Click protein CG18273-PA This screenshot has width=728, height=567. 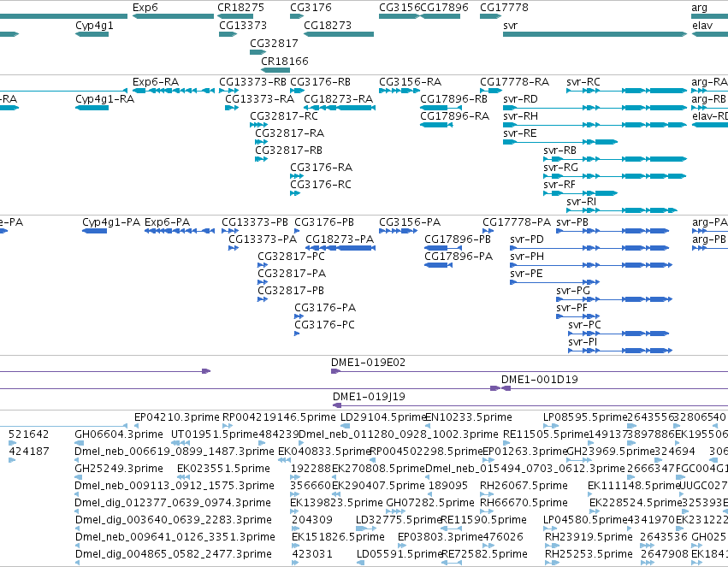click(340, 248)
